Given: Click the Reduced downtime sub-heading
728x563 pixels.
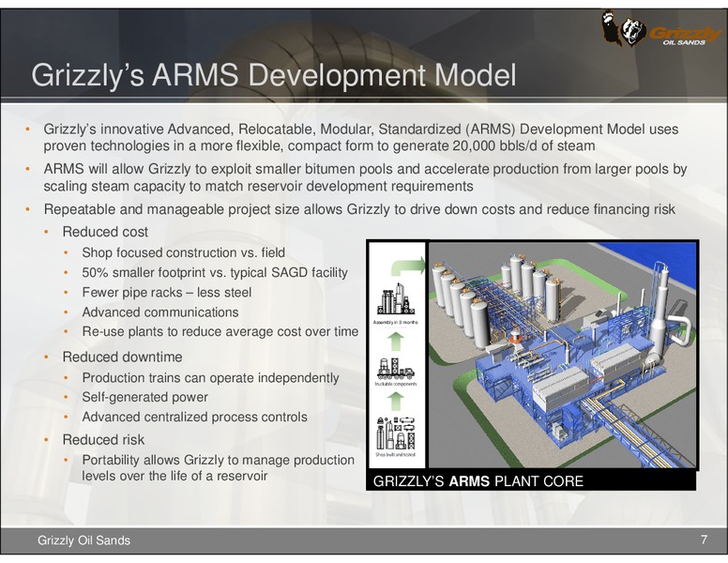Looking at the screenshot, I should (122, 358).
